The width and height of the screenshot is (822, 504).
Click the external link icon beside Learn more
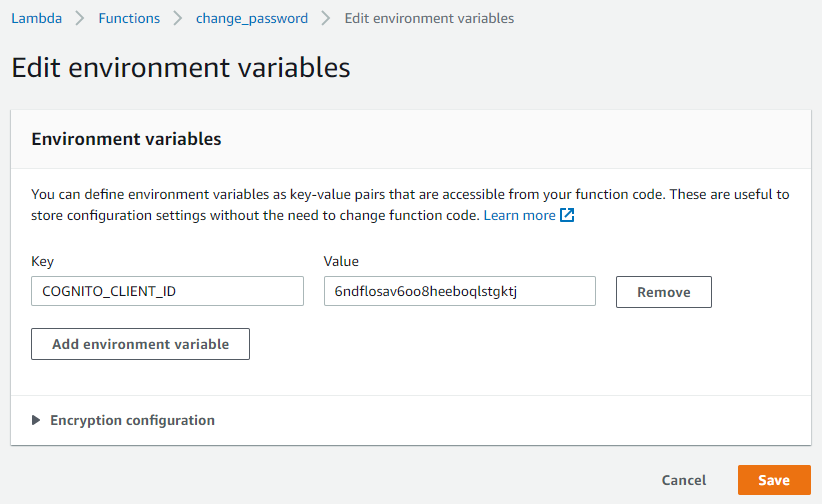point(567,215)
